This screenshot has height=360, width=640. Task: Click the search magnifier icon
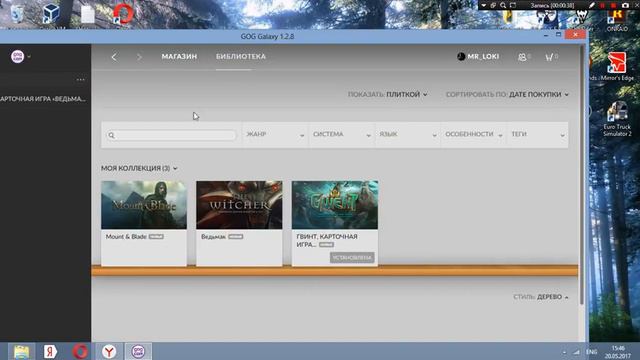(x=111, y=135)
